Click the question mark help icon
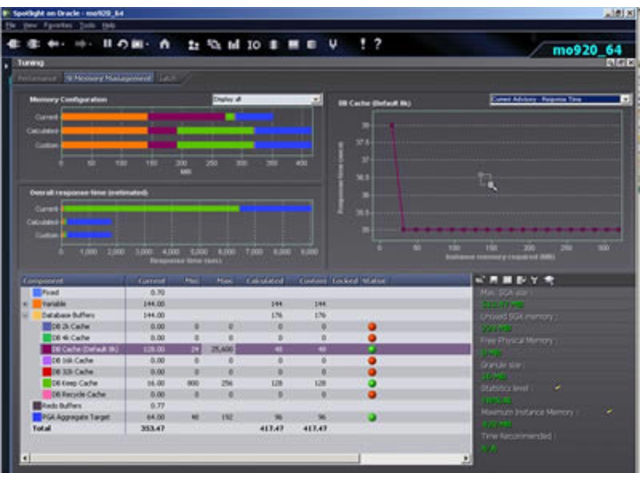 pos(377,44)
